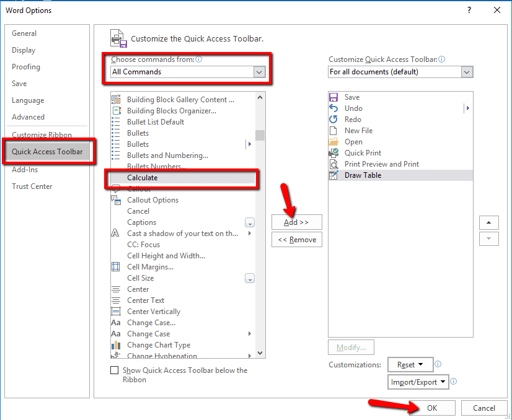512x420 pixels.
Task: Select the Print Preview and Print icon
Action: point(333,164)
